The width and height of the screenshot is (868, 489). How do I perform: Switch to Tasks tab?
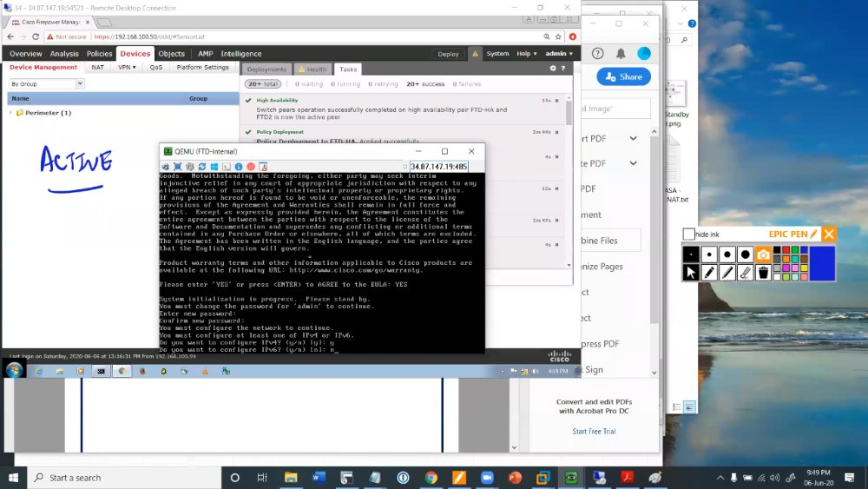coord(348,69)
